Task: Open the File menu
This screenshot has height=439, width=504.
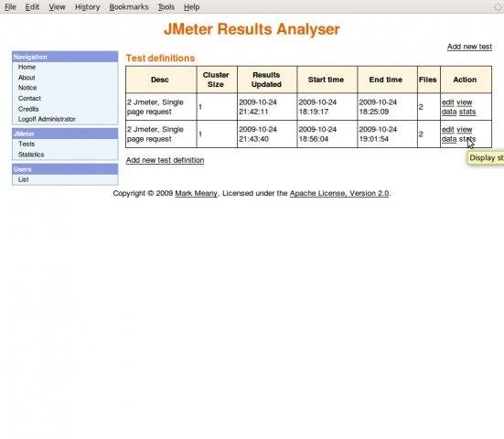Action: coord(10,6)
